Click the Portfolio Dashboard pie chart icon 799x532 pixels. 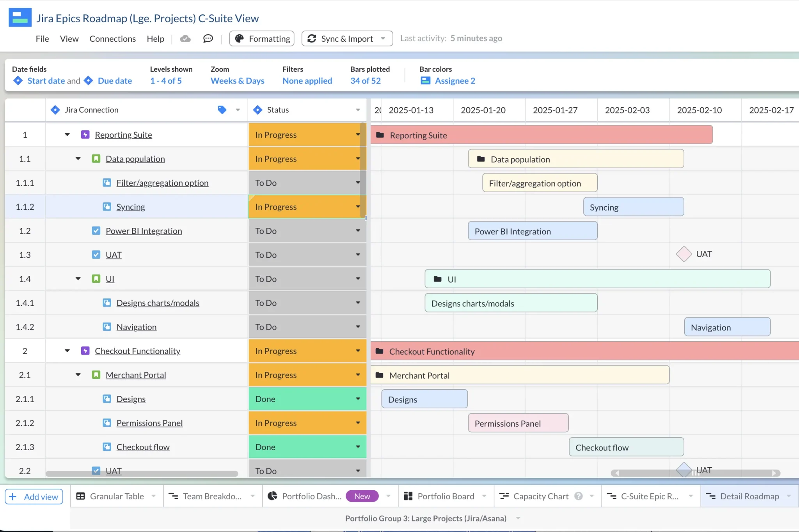pyautogui.click(x=272, y=496)
